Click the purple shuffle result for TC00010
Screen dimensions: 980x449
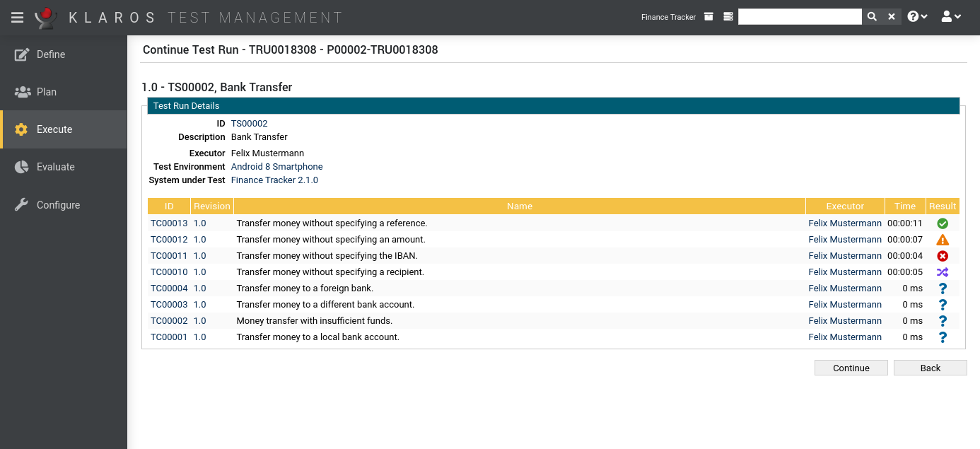tap(943, 272)
